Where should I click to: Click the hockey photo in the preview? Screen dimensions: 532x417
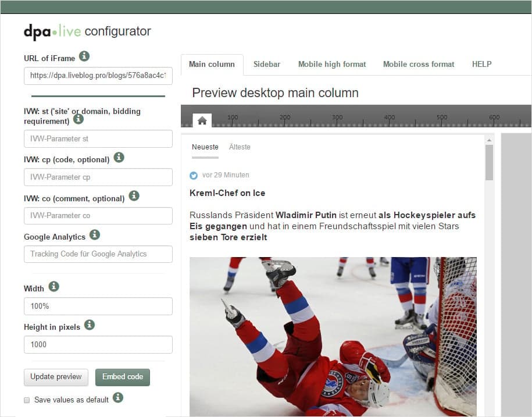tap(333, 337)
